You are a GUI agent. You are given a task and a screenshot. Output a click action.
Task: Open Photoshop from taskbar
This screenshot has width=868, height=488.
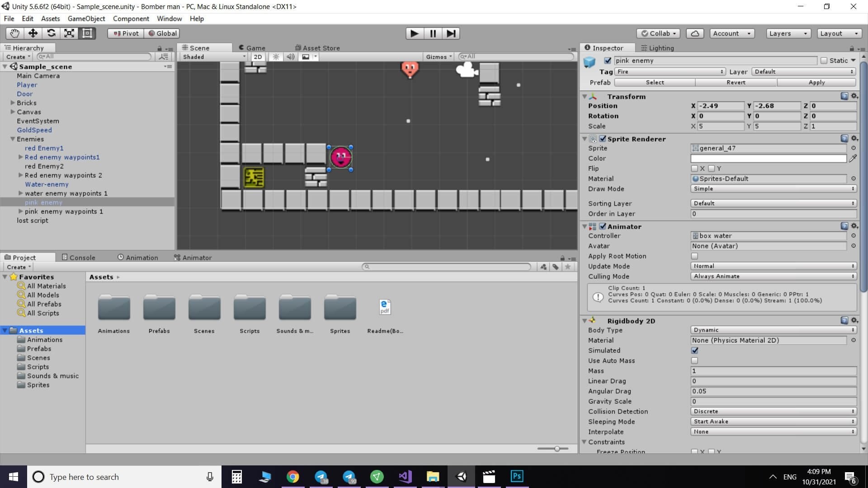coord(517,477)
